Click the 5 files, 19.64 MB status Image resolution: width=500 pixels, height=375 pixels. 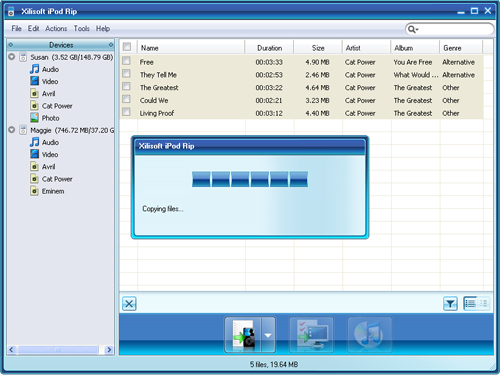tap(274, 364)
